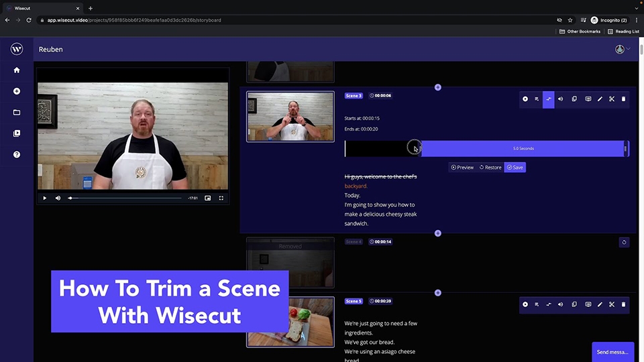Open Scene 3 transcript edit icon
This screenshot has width=644, height=362.
(x=537, y=99)
